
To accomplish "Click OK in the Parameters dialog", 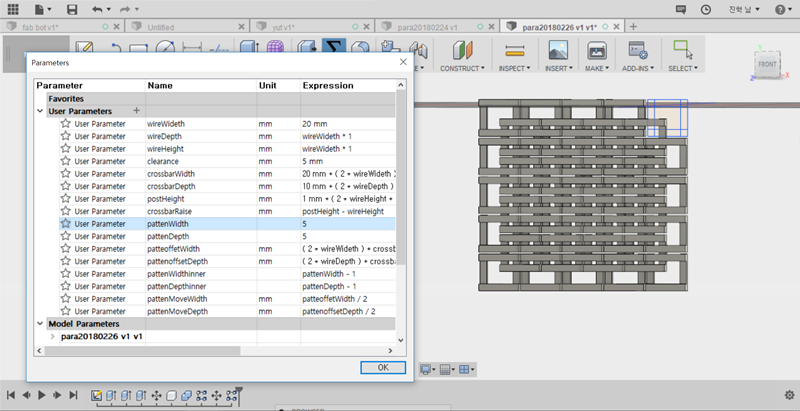I will pos(382,367).
